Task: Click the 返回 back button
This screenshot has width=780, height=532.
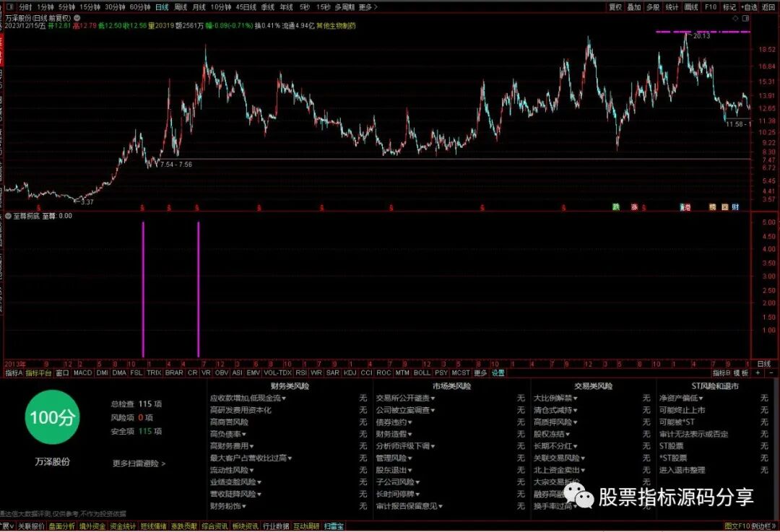Action: click(768, 7)
